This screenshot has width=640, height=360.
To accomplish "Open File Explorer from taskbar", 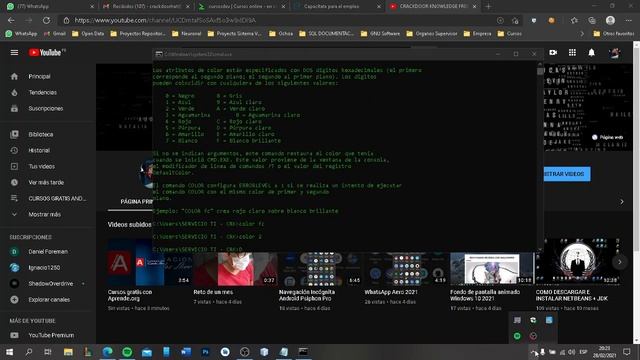I will click(68, 352).
